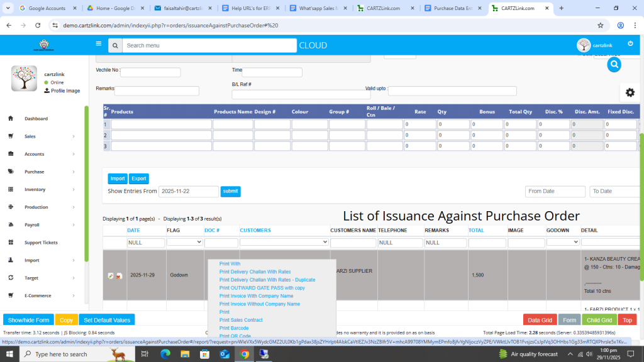Select Print Delivery Challan With Rates
Screen dimensions: 644x362
(255, 272)
